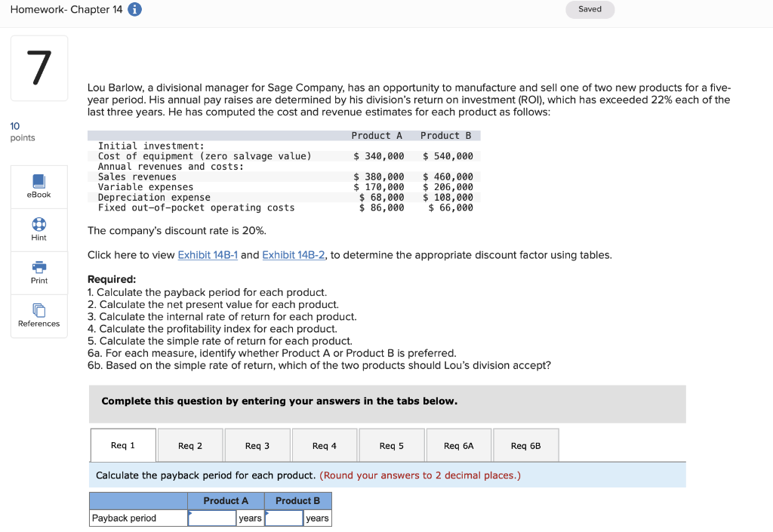Viewport: 773px width, 532px height.
Task: Click the Product B payback period input
Action: point(284,518)
